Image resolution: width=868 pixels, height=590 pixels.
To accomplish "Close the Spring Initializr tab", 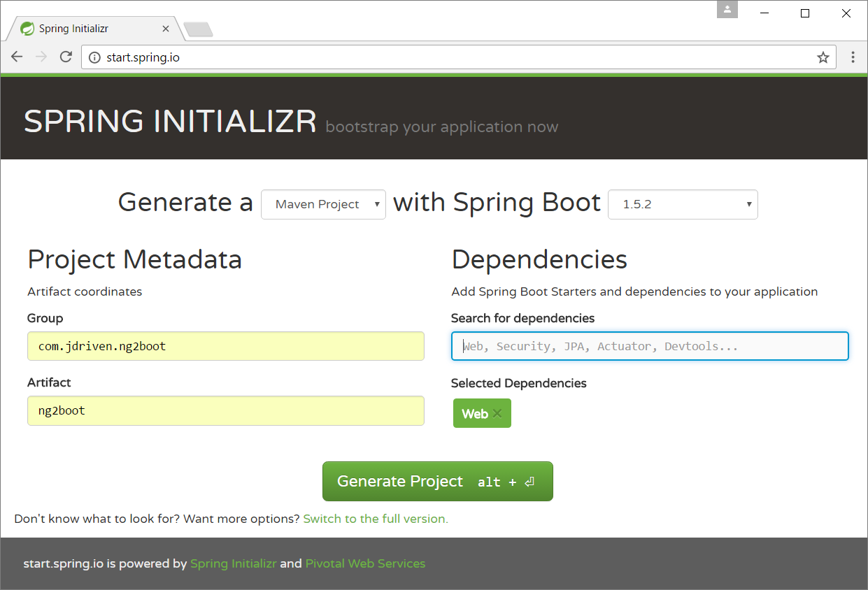I will [166, 29].
